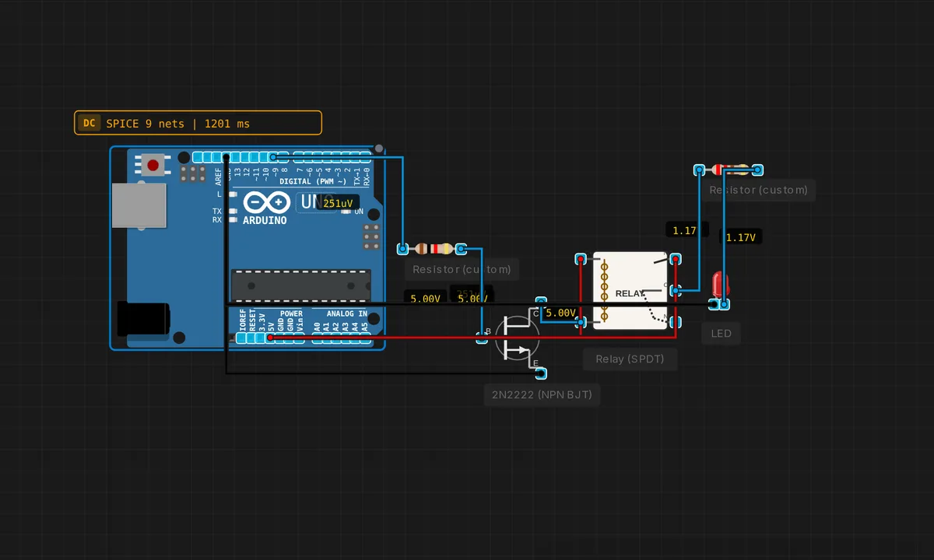Click left terminal of resistor above LED
The width and height of the screenshot is (934, 560).
click(x=699, y=170)
